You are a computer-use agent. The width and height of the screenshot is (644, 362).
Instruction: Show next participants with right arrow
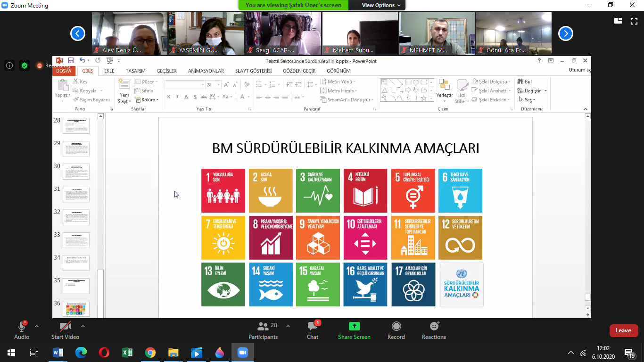[566, 33]
